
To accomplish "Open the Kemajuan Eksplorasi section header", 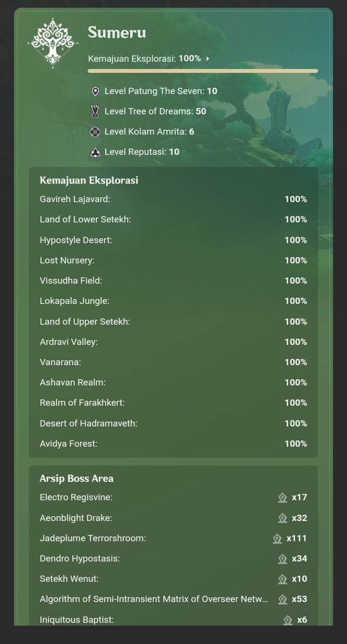I will [x=89, y=180].
